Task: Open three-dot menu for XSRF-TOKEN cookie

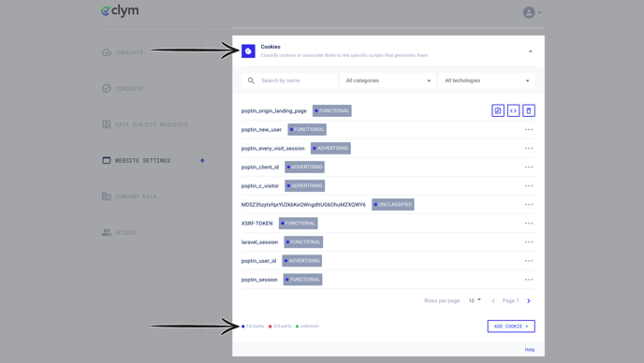Action: coord(529,224)
